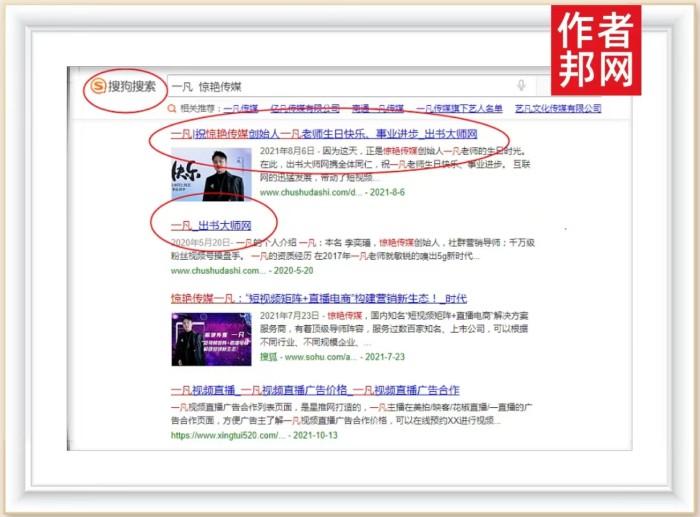Click the 作者邦网 red watermark logo
The height and width of the screenshot is (517, 700).
click(x=595, y=50)
